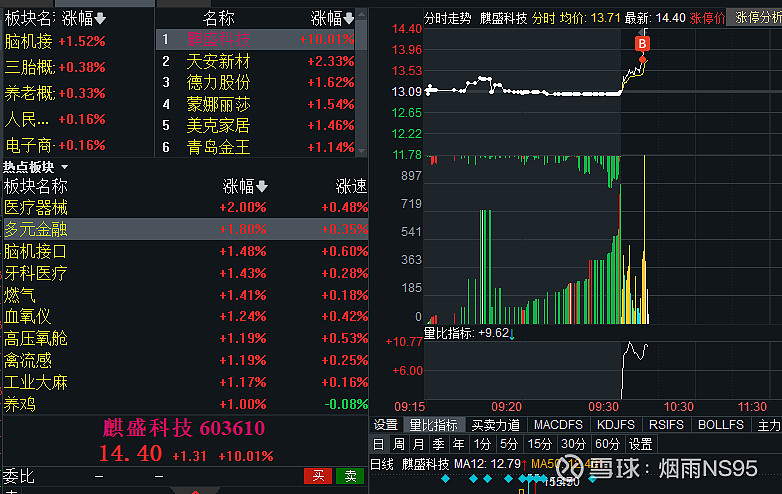782x494 pixels.
Task: Select hot sector 脑机接口
Action: (186, 251)
